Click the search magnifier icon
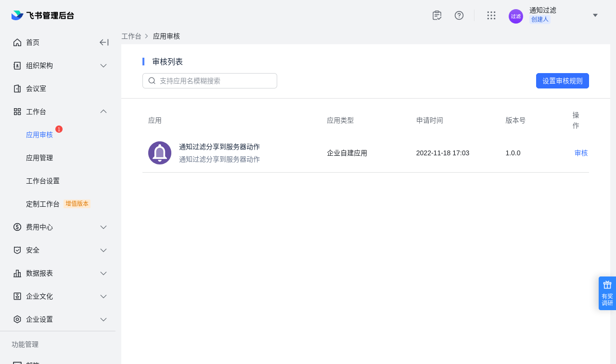The width and height of the screenshot is (616, 364). tap(152, 81)
